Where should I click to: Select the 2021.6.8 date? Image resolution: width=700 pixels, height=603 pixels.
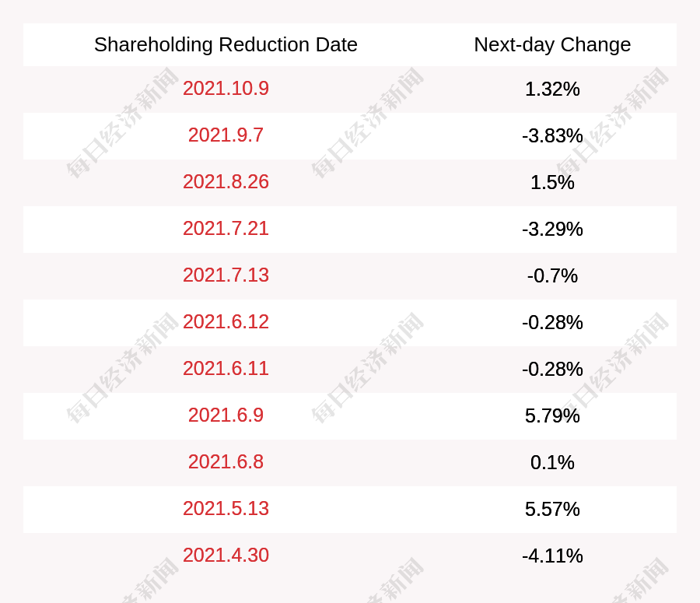click(x=226, y=462)
